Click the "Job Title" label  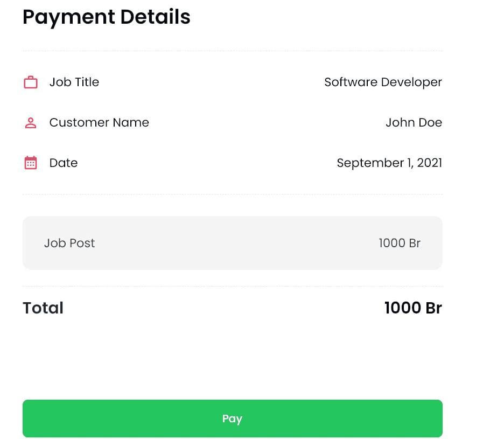[x=74, y=82]
